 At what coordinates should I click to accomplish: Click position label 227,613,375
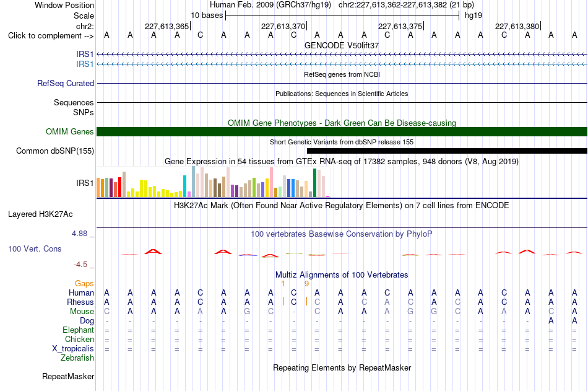[x=400, y=26]
